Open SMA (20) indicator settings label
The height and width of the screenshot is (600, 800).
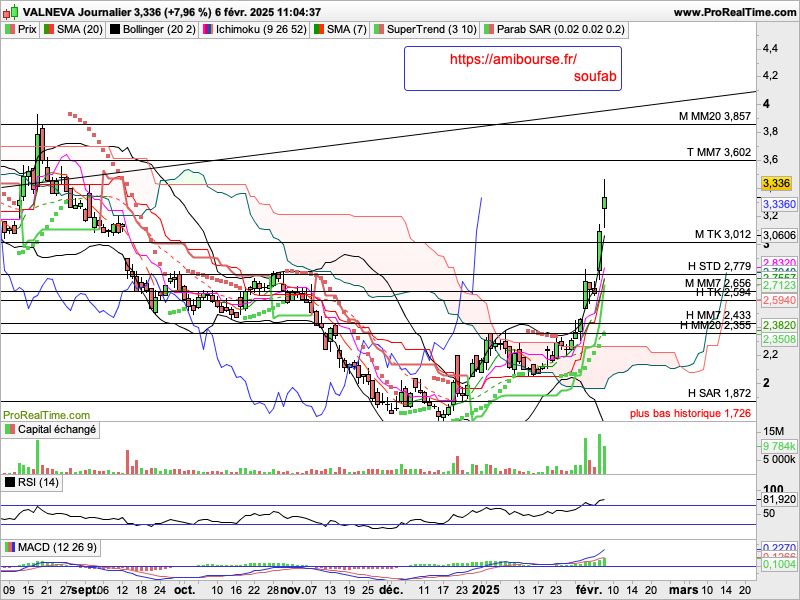(x=80, y=30)
